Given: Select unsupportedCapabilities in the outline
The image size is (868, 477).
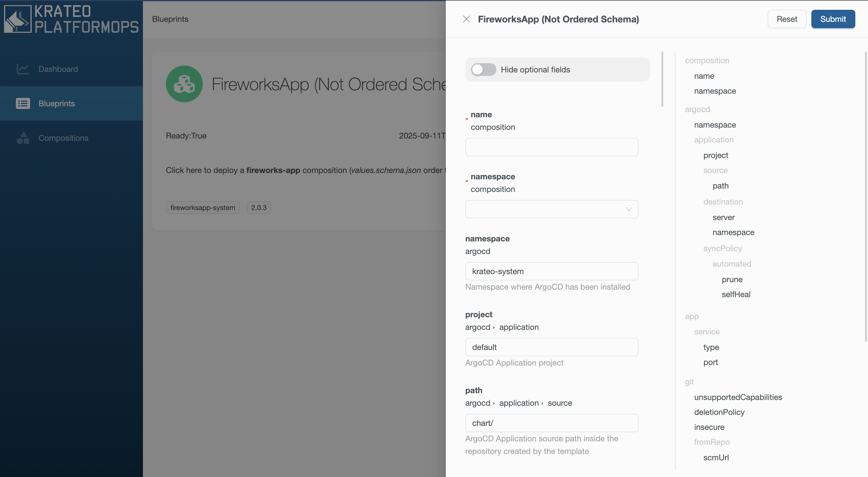Looking at the screenshot, I should point(738,397).
